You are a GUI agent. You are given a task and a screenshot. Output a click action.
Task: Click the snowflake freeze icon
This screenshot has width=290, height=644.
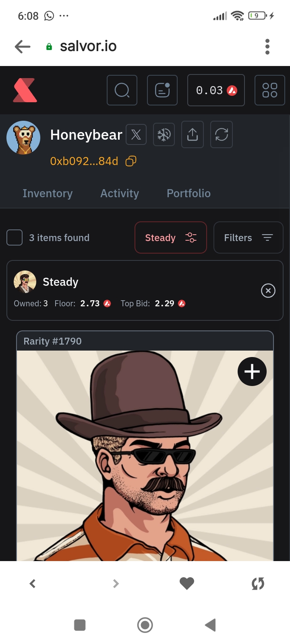(x=164, y=134)
